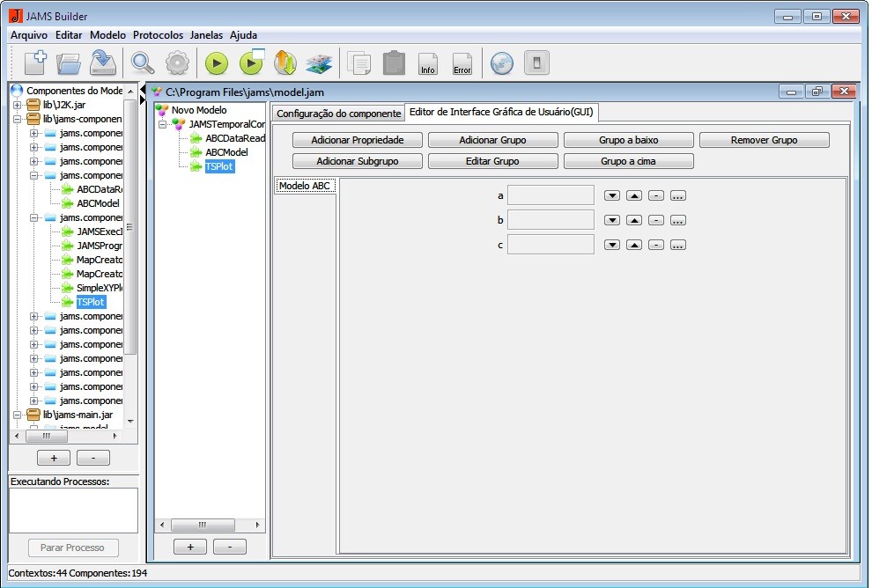Screen dimensions: 872x588
Task: Select ABCModel in the model tree
Action: point(225,152)
